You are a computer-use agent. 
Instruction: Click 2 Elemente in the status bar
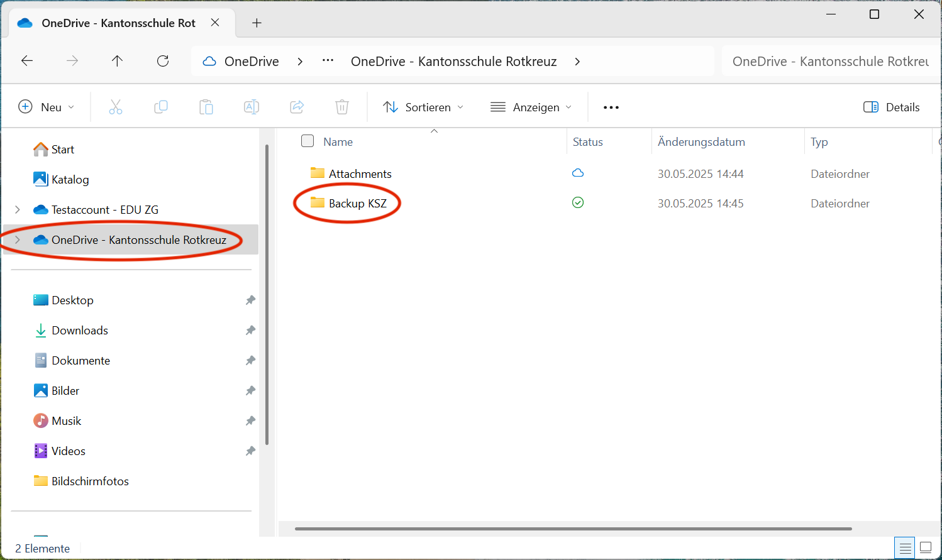(42, 549)
